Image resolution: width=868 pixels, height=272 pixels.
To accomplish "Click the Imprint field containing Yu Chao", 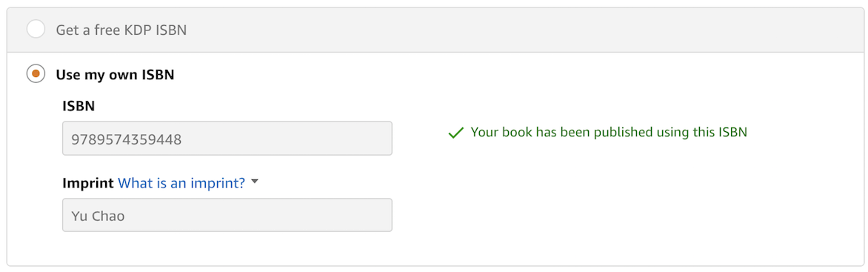I will [227, 215].
